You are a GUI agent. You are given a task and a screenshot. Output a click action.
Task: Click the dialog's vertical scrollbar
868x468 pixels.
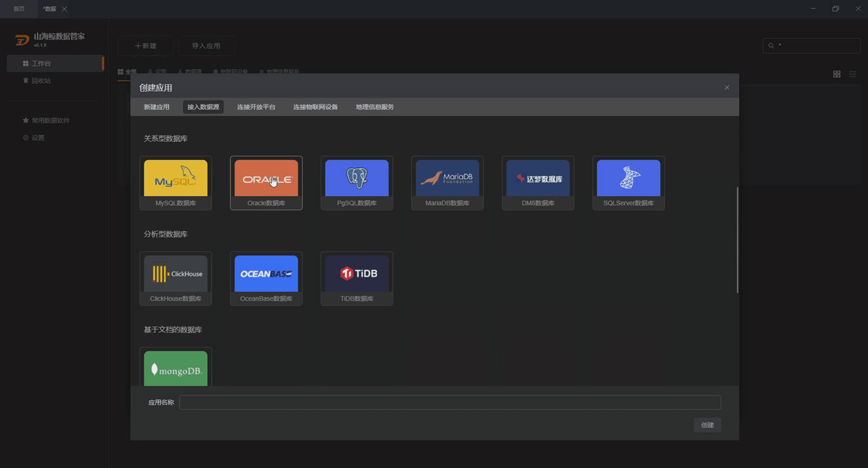click(737, 239)
